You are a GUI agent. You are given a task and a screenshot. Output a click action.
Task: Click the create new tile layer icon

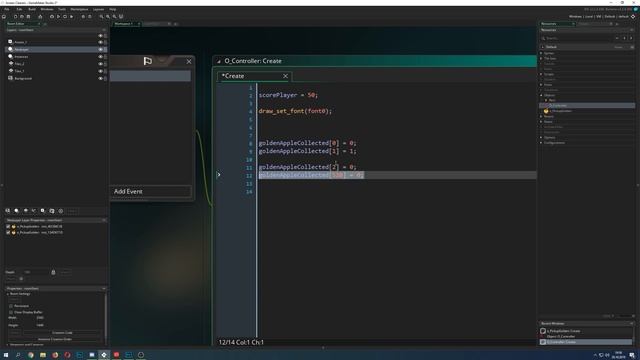click(25, 211)
